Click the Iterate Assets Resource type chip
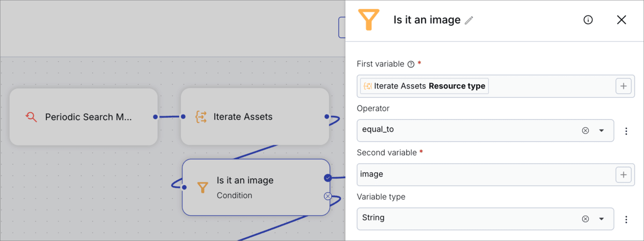This screenshot has width=644, height=241. [x=425, y=86]
